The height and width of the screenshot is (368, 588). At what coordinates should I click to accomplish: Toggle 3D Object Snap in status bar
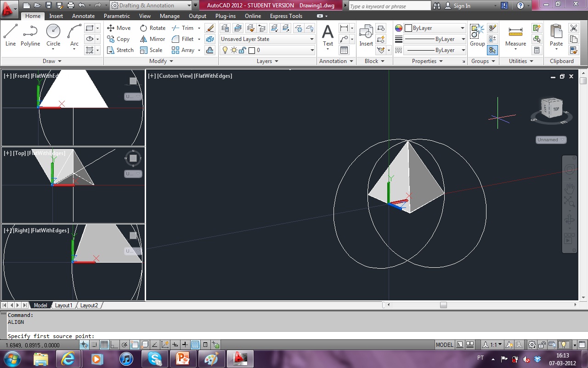[x=145, y=345]
